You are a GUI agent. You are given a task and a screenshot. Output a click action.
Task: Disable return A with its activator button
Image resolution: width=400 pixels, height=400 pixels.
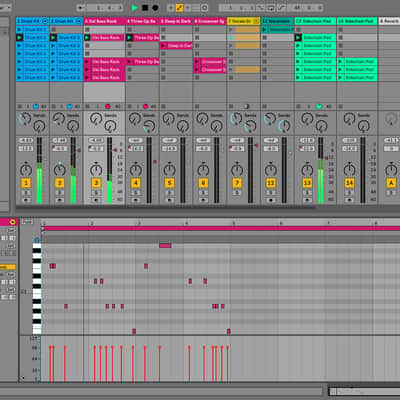(x=391, y=183)
